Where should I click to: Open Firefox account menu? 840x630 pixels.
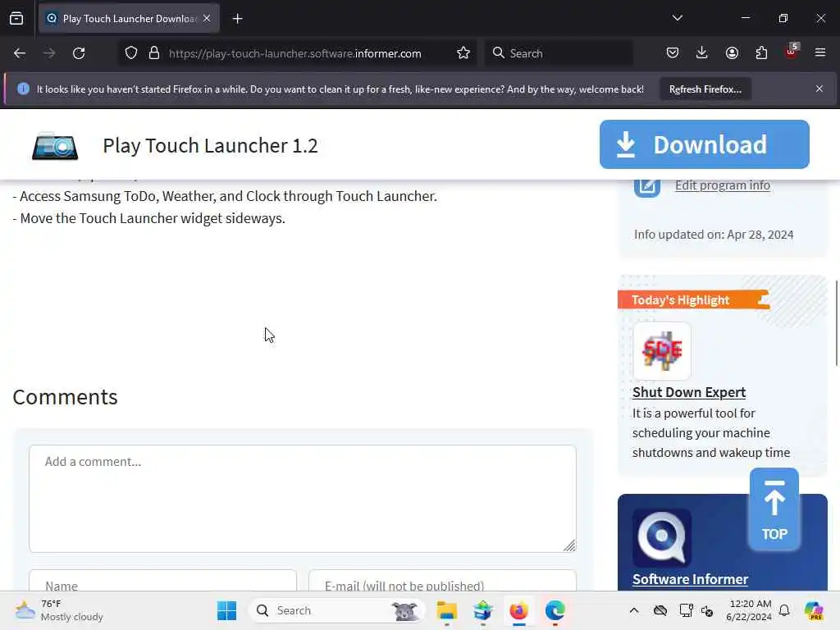tap(732, 52)
